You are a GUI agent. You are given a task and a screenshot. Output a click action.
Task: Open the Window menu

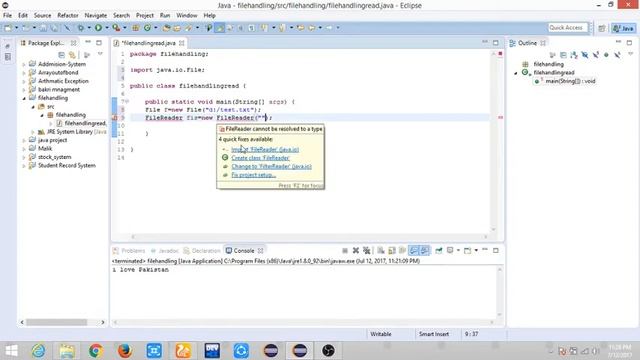[x=187, y=16]
